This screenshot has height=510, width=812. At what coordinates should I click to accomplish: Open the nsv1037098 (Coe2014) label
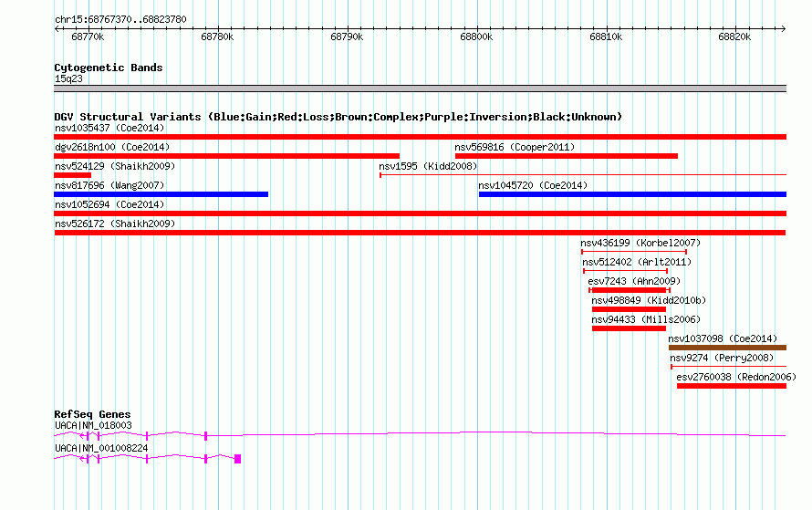[x=723, y=338]
